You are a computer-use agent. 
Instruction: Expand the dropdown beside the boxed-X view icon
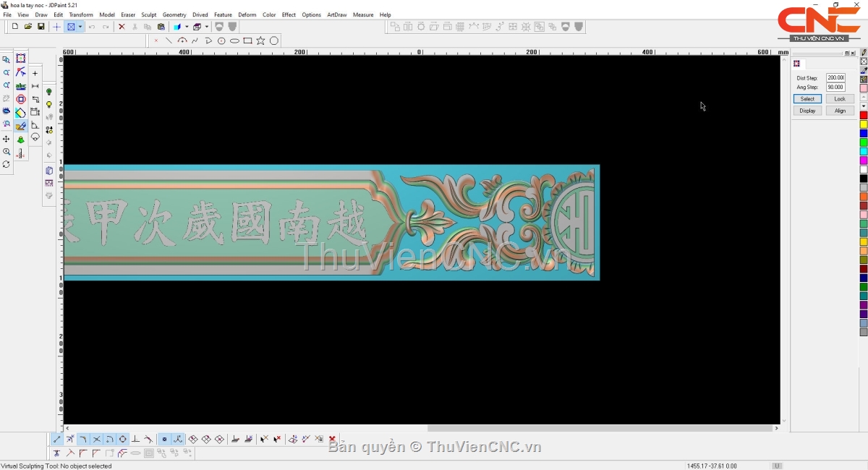pyautogui.click(x=80, y=27)
